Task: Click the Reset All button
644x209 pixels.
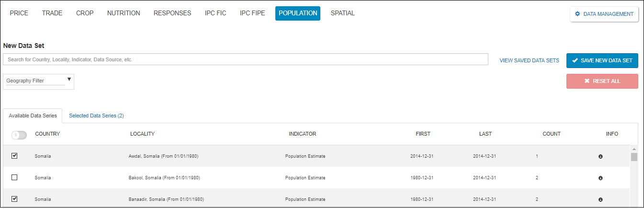Action: click(602, 81)
